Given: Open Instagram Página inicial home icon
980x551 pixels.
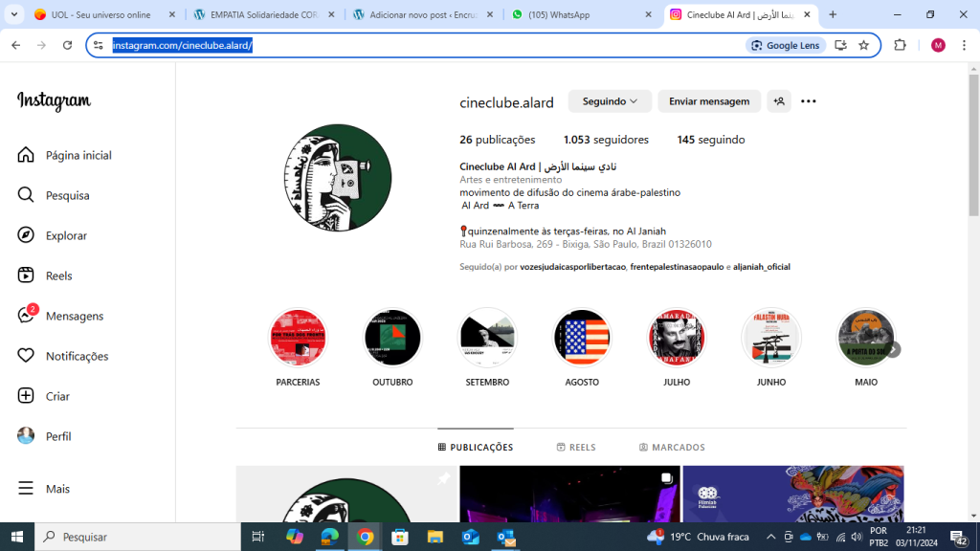Looking at the screenshot, I should tap(27, 155).
